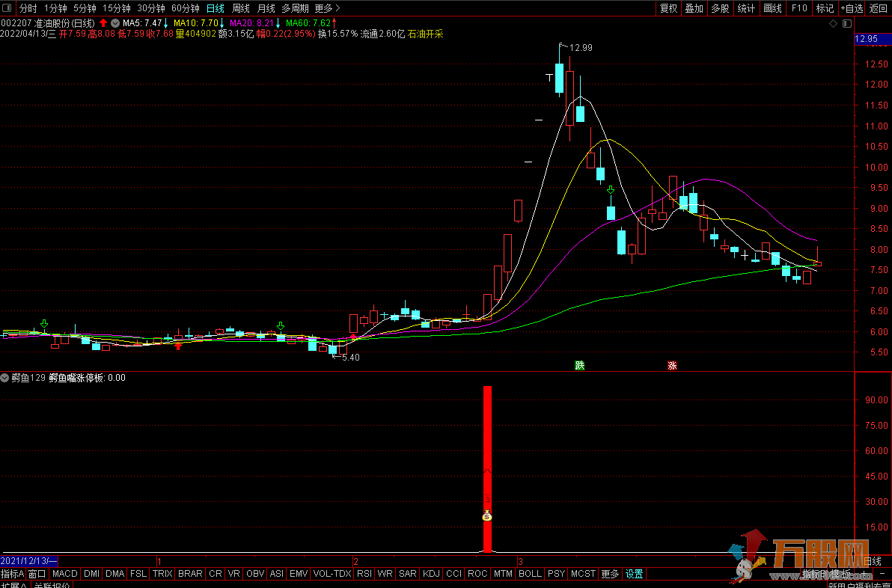Switch to the 分时 intraday view
The image size is (892, 588).
pyautogui.click(x=28, y=8)
